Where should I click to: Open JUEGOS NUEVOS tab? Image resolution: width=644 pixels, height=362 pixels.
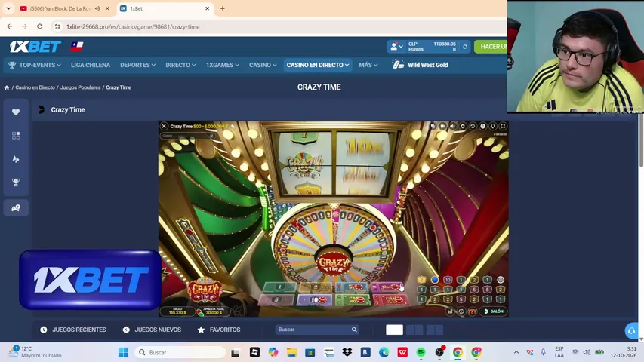(x=152, y=330)
